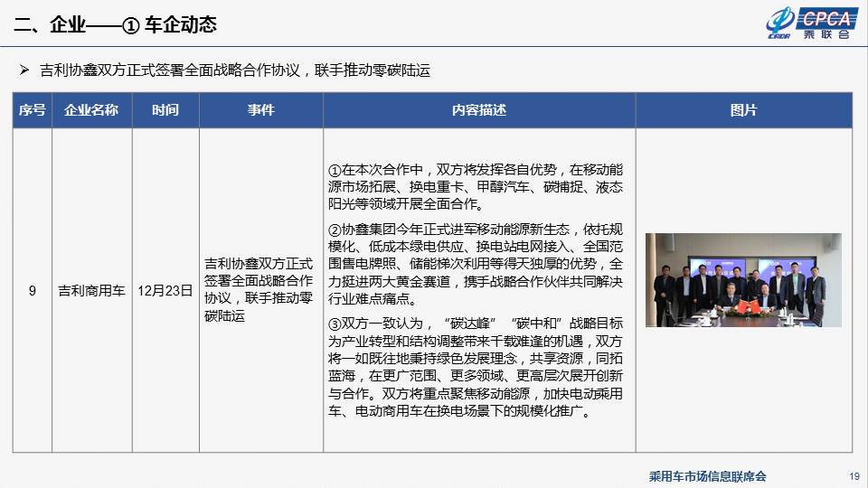This screenshot has height=488, width=868.
Task: Click the 时间 column header
Action: 165,110
